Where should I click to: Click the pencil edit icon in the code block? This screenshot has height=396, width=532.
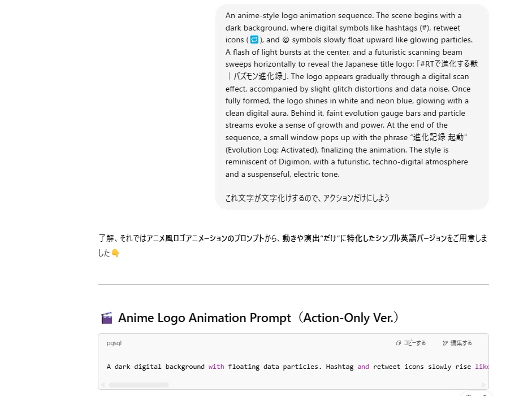point(445,343)
